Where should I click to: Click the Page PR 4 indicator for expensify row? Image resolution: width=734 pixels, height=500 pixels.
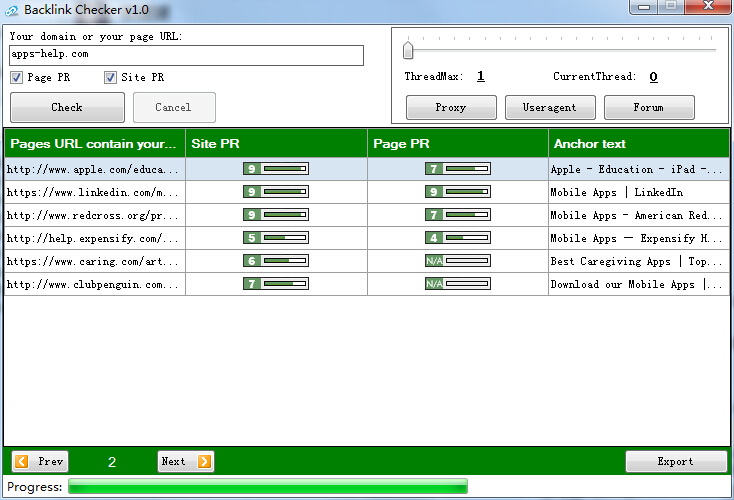click(x=458, y=238)
